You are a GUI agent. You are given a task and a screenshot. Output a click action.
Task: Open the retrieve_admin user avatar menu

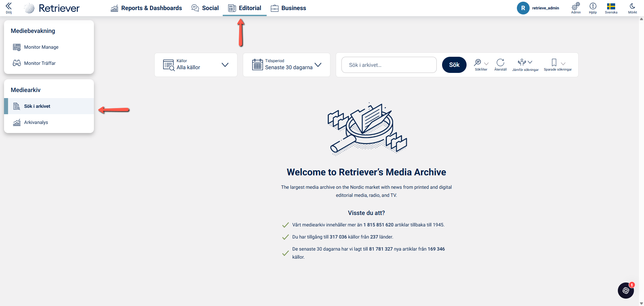523,8
